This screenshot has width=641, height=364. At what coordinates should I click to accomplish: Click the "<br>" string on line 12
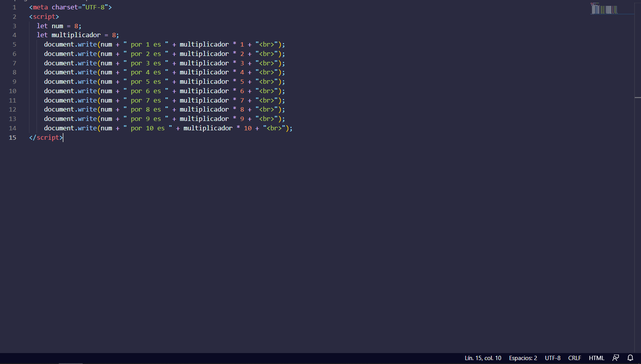266,109
